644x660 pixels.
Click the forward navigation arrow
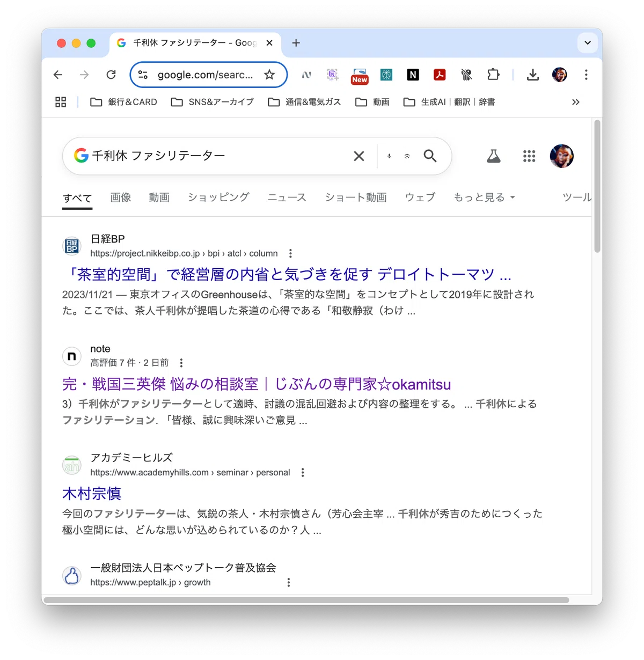point(84,75)
